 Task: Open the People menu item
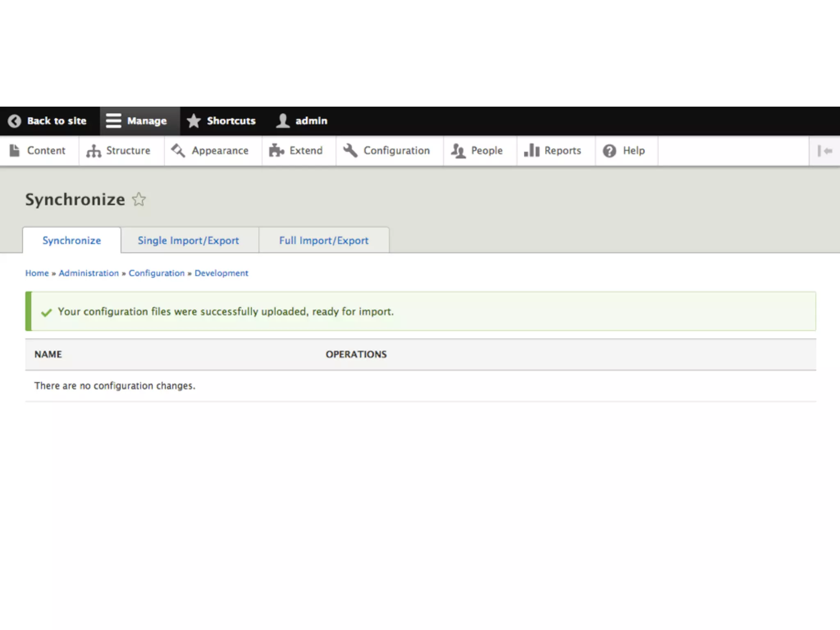(x=486, y=151)
